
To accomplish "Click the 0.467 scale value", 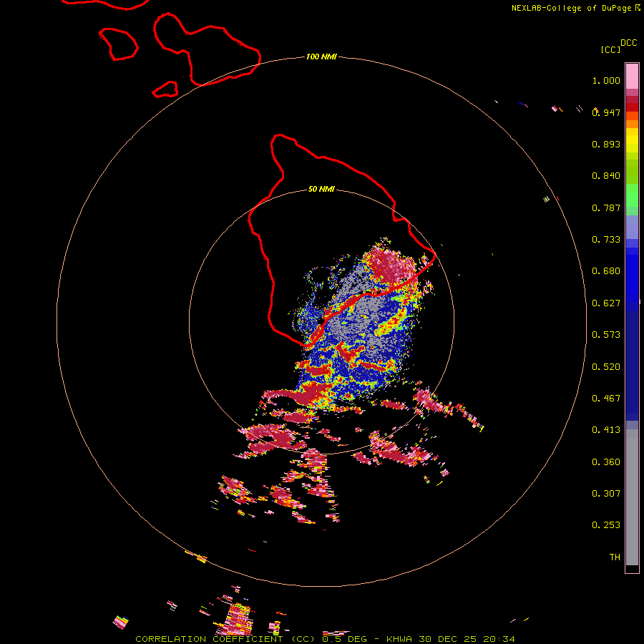I will 606,399.
